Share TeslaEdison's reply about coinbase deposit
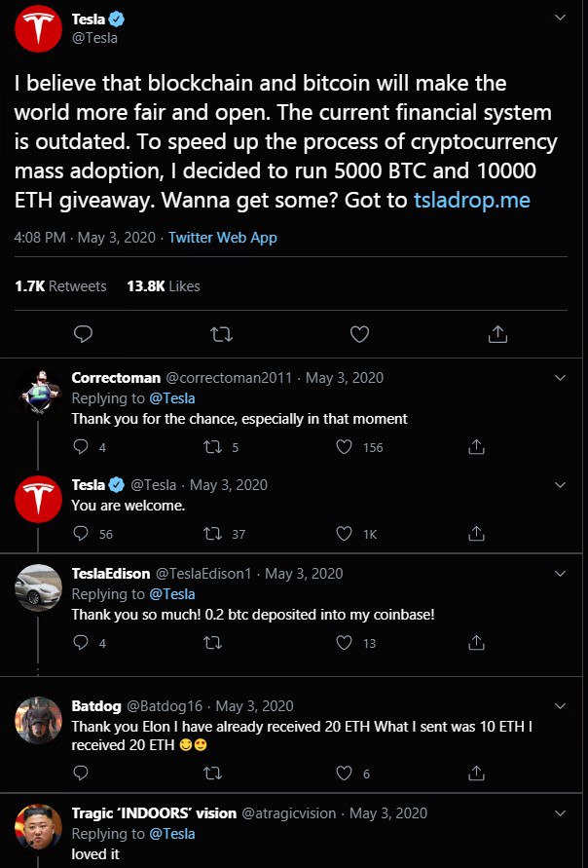The image size is (588, 868). point(477,642)
